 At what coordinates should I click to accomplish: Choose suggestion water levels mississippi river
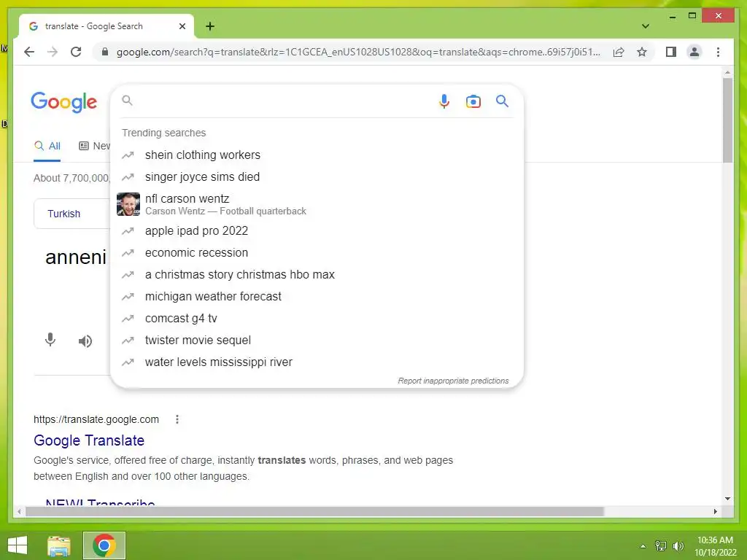click(x=317, y=362)
